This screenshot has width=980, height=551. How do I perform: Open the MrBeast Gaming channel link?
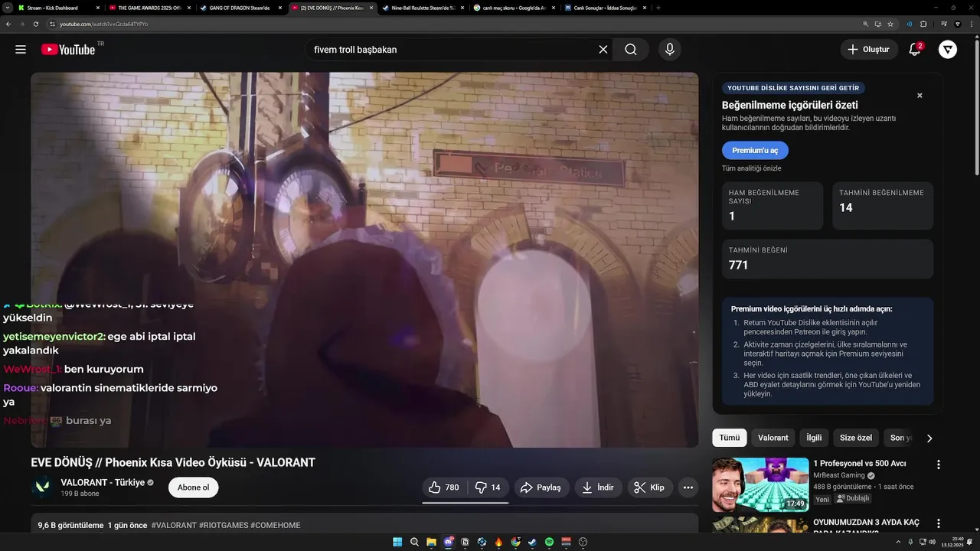[x=839, y=475]
